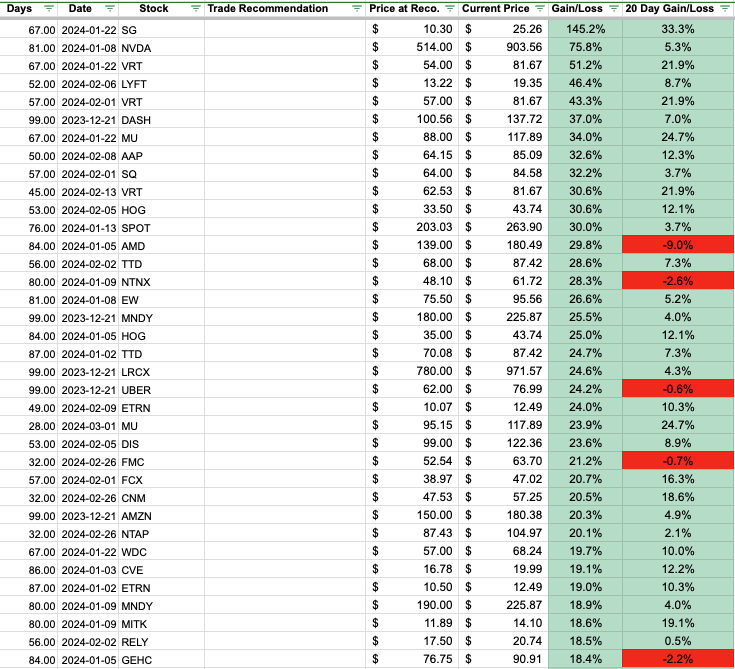Screen dimensions: 735x669
Task: Select the AMZN stock cell
Action: [x=162, y=516]
